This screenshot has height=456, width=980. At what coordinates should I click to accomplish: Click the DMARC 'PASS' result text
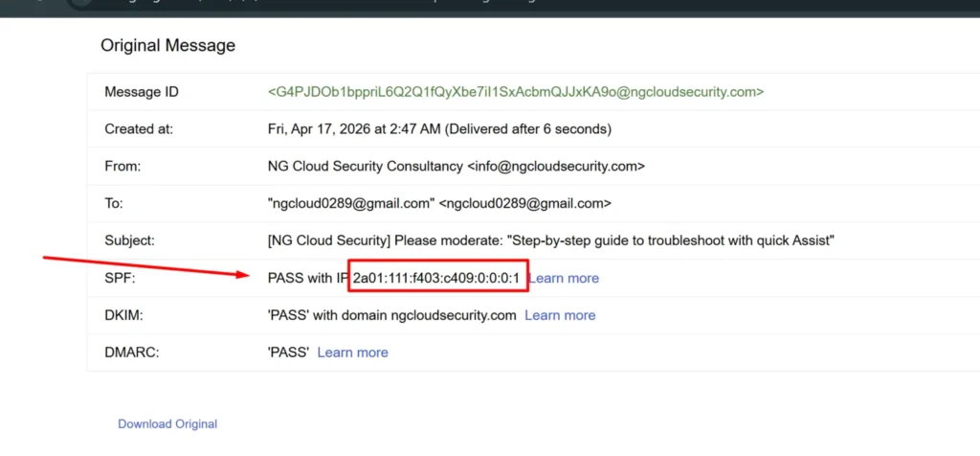(x=288, y=353)
